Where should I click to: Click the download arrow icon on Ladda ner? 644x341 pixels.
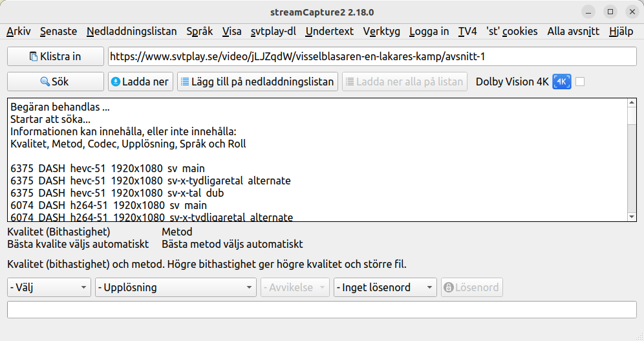(x=116, y=82)
